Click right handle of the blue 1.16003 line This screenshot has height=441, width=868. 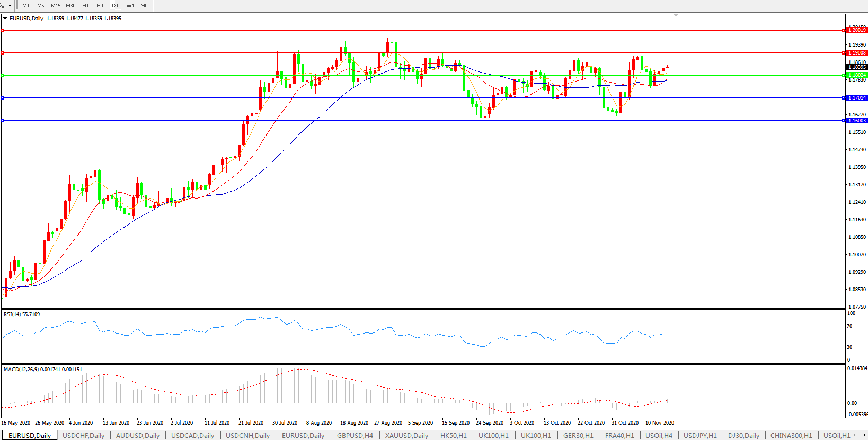[844, 121]
